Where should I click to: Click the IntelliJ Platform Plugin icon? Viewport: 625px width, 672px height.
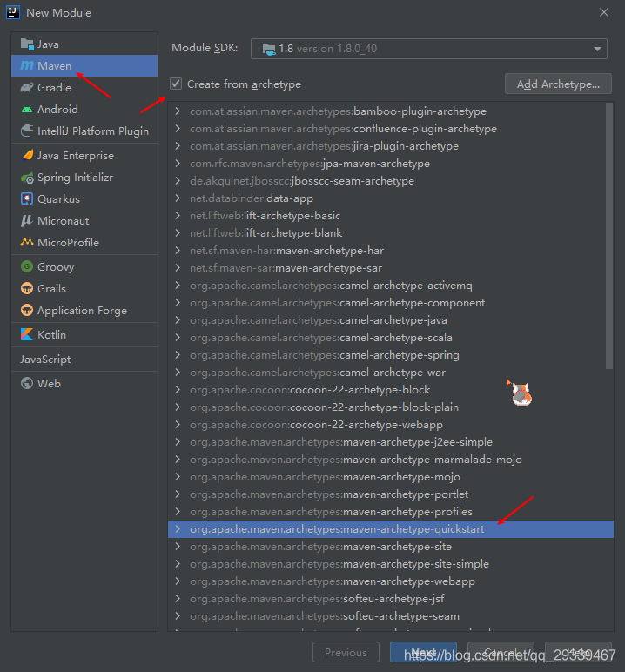tap(27, 131)
